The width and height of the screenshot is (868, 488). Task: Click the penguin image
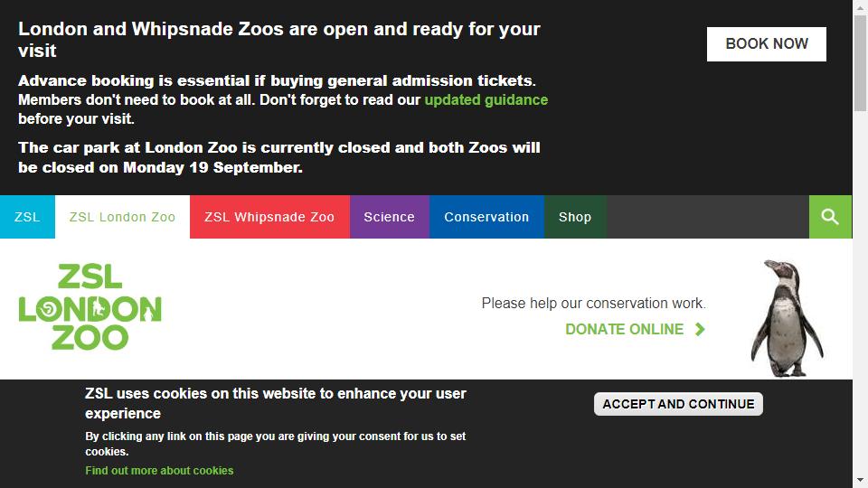(x=788, y=319)
